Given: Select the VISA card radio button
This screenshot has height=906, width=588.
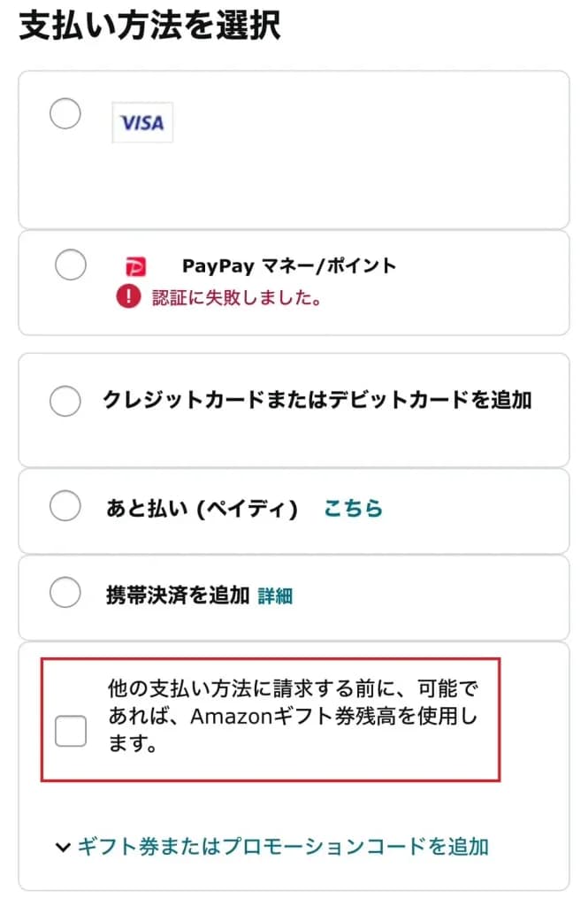Looking at the screenshot, I should (65, 114).
